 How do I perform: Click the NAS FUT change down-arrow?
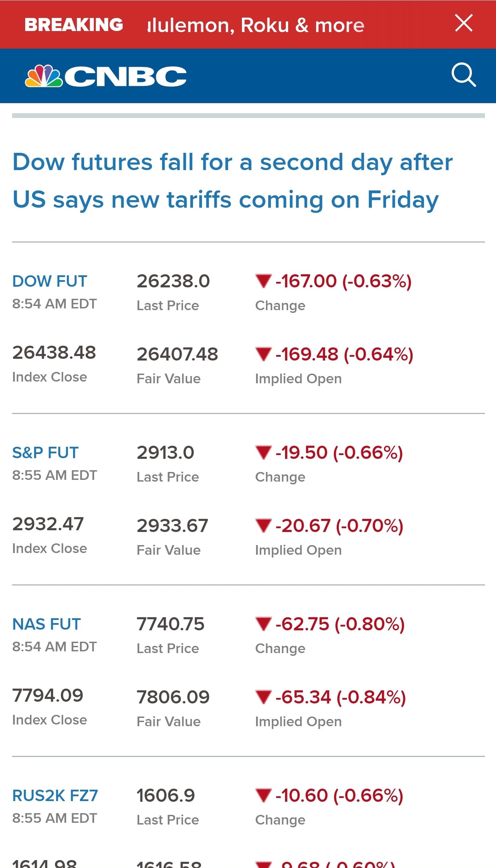[264, 624]
